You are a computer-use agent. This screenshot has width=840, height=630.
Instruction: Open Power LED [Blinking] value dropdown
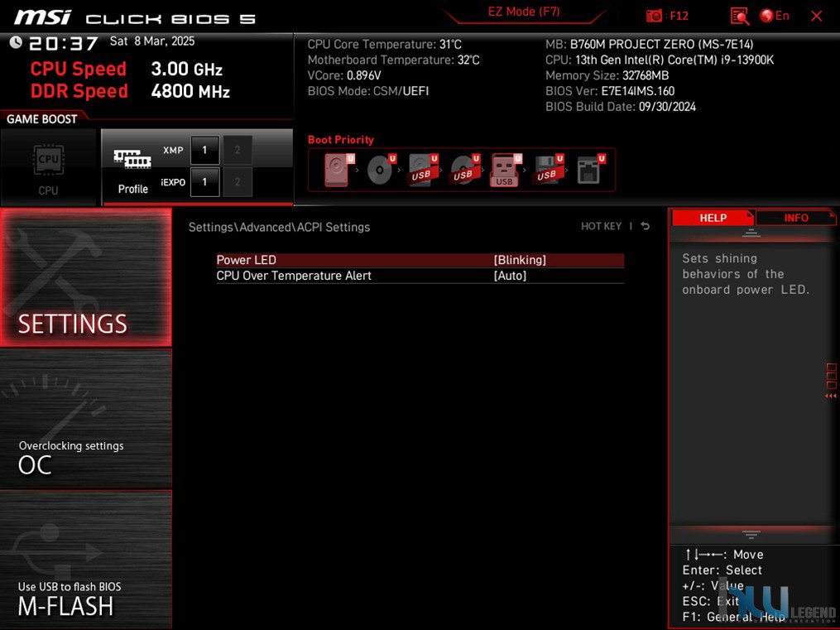coord(520,260)
